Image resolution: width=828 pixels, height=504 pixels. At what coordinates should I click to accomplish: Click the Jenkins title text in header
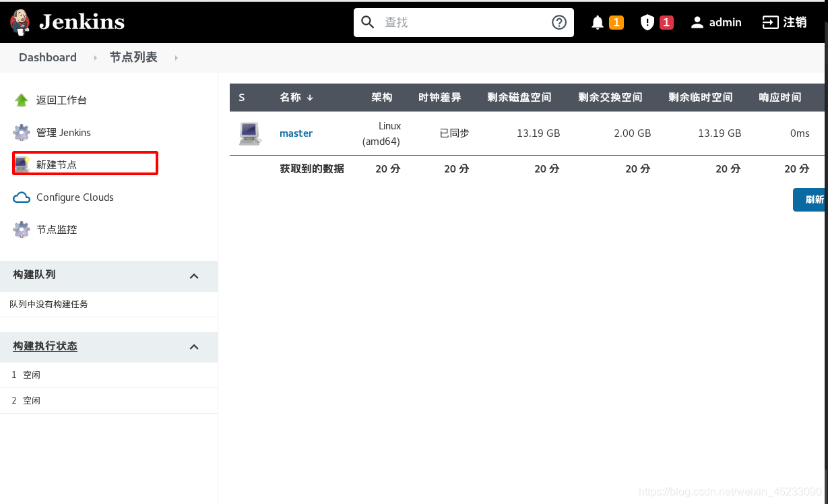click(82, 22)
